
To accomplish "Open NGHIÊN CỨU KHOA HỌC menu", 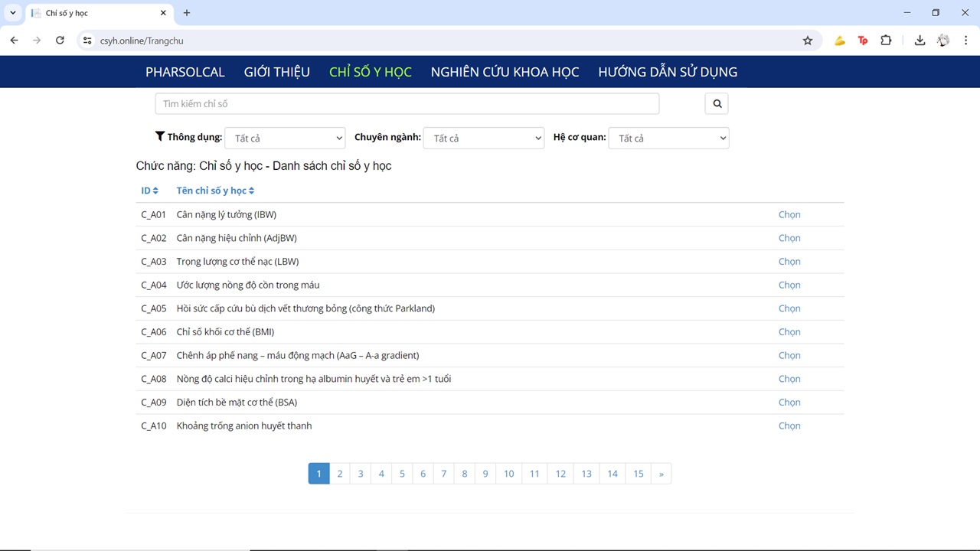I will [505, 72].
